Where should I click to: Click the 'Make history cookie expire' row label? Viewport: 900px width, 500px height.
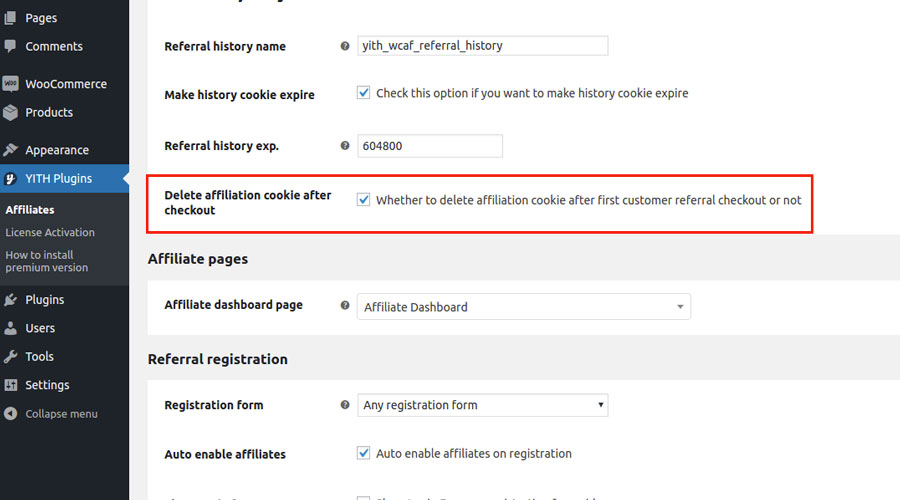pyautogui.click(x=239, y=95)
